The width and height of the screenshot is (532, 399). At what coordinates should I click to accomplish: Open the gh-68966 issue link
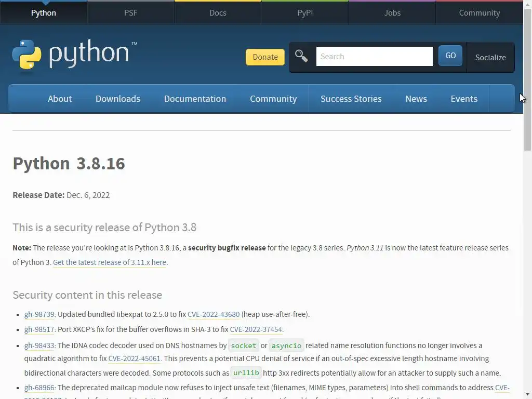(x=39, y=388)
